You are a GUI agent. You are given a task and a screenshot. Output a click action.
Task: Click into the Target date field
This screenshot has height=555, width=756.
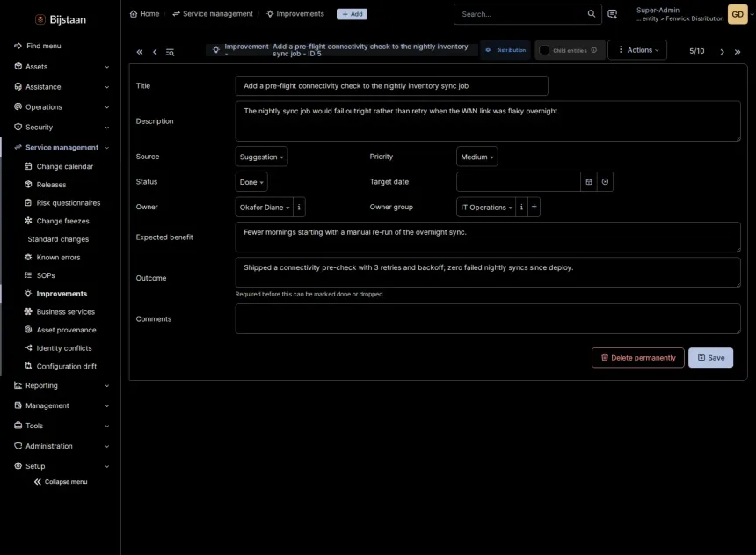tap(519, 182)
